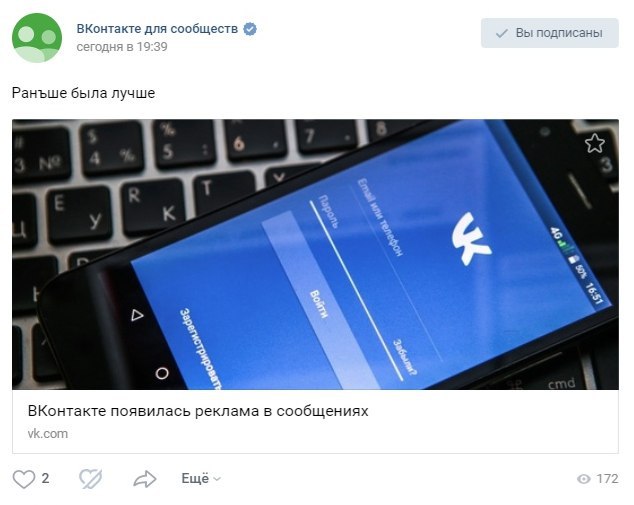This screenshot has width=634, height=505.
Task: Click the Вы подписаны subscription button
Action: click(549, 33)
